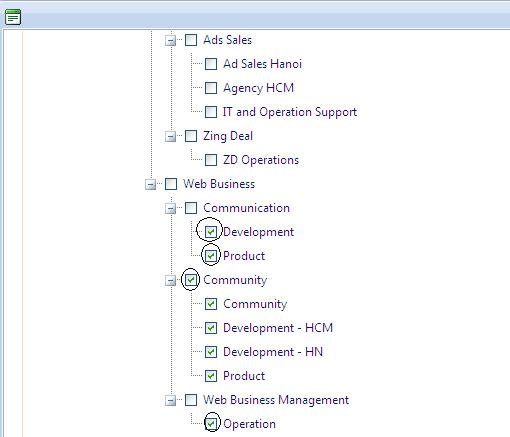Uncheck the Community parent checkbox
Image resolution: width=510 pixels, height=437 pixels.
coord(191,280)
